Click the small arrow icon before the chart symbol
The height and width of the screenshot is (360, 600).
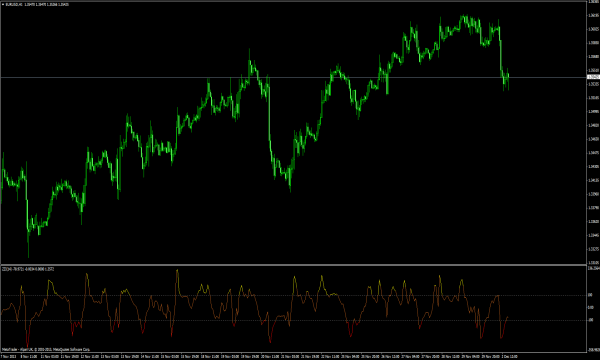coord(3,5)
